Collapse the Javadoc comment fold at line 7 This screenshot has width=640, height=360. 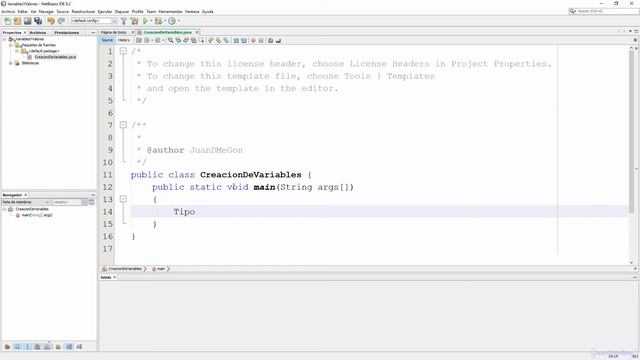pyautogui.click(x=123, y=125)
